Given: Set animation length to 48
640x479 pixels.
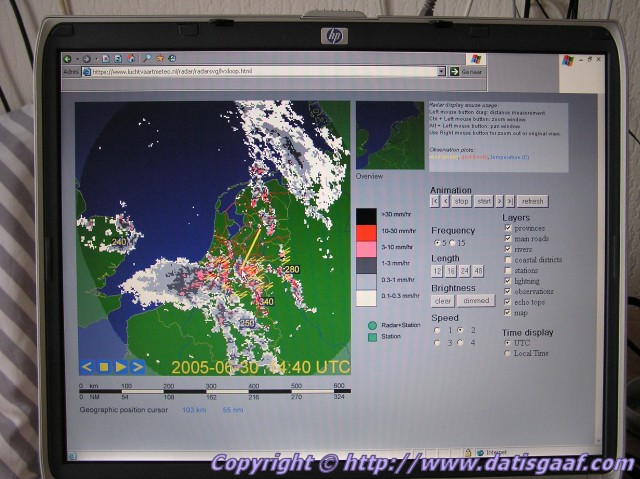Looking at the screenshot, I should (x=478, y=271).
